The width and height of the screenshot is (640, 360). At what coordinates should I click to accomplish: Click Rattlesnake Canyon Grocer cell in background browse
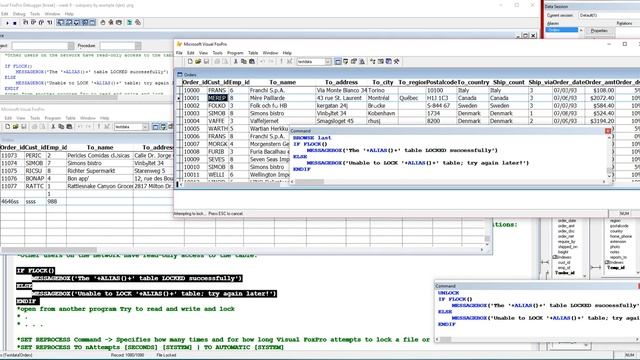100,186
